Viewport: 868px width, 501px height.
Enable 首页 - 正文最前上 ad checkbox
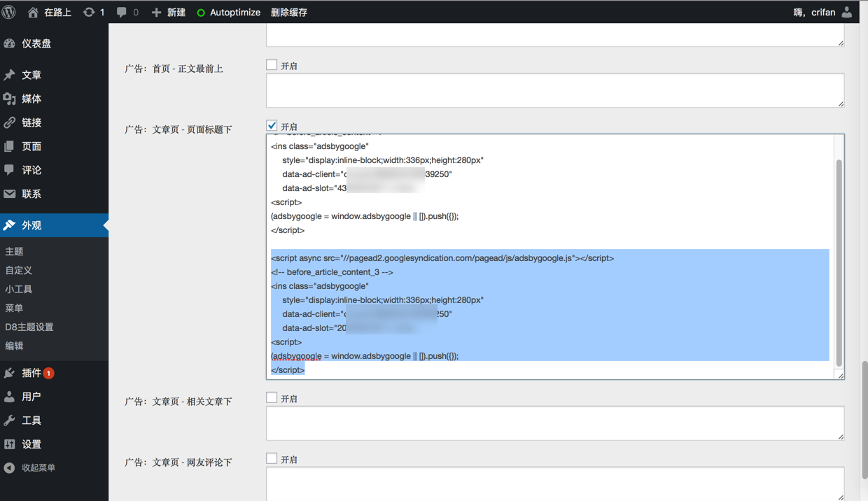pos(272,65)
